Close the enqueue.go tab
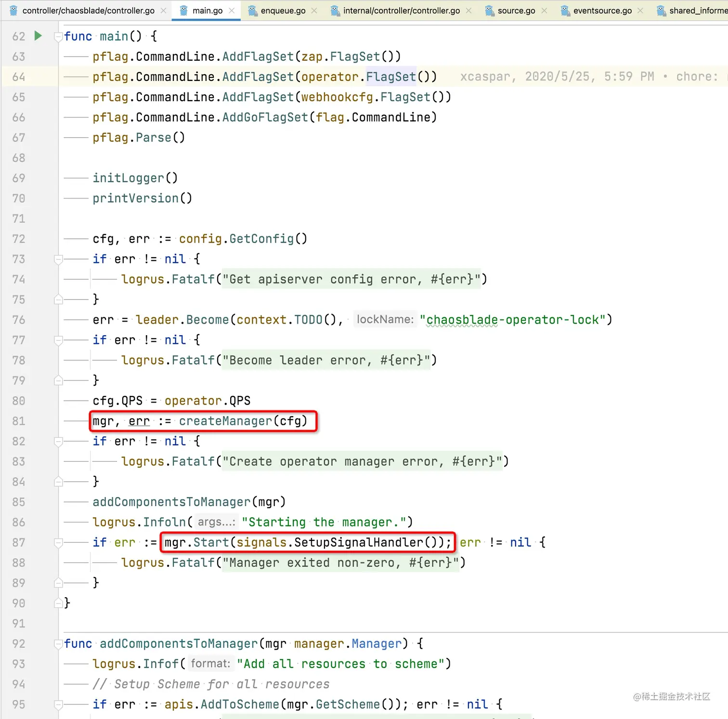The width and height of the screenshot is (728, 719). click(314, 11)
